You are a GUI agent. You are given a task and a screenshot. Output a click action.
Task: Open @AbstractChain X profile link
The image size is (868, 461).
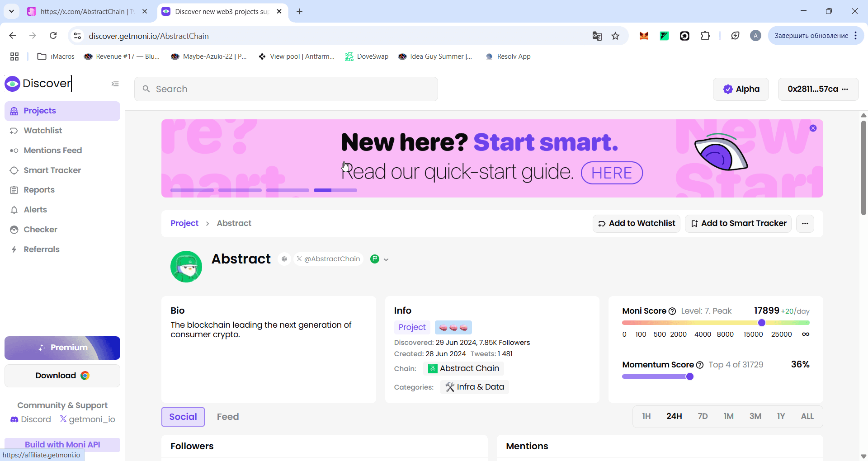click(x=329, y=259)
